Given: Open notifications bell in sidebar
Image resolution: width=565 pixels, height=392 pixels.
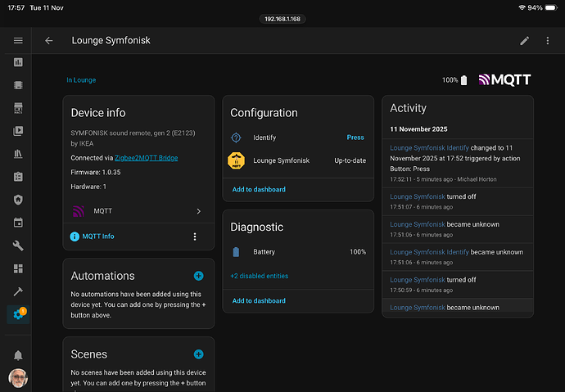Looking at the screenshot, I should click(x=17, y=355).
